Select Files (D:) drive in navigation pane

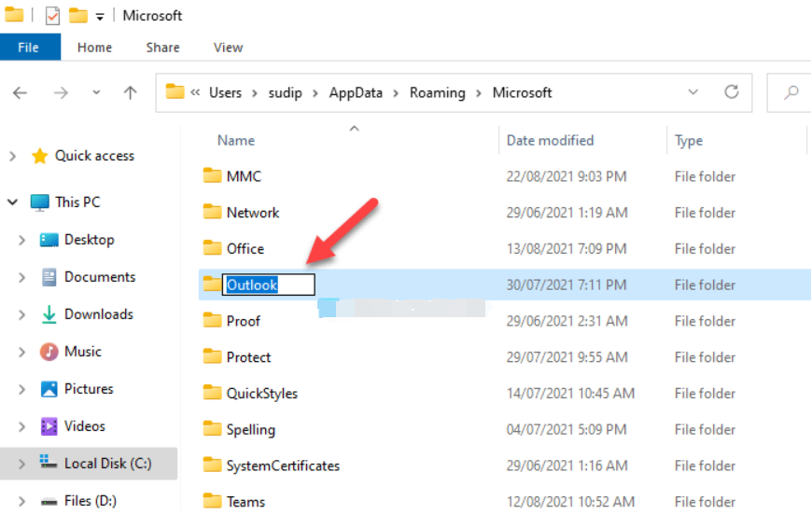coord(91,501)
